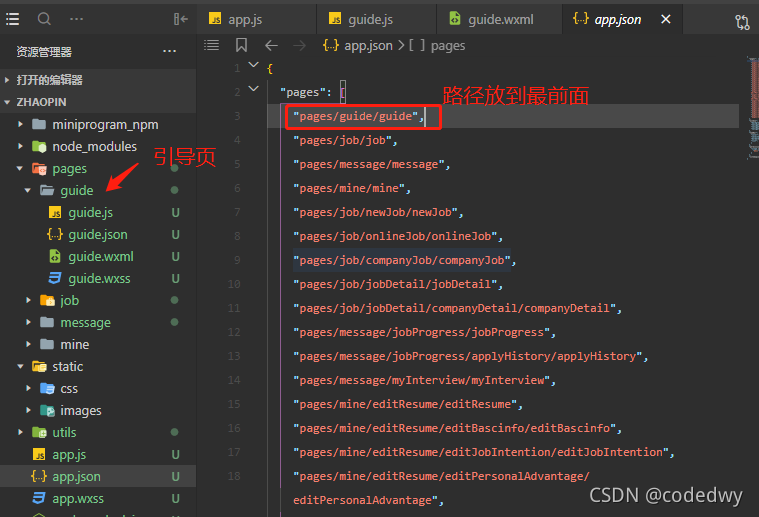Viewport: 759px width, 517px height.
Task: Expand the message folder
Action: click(28, 322)
